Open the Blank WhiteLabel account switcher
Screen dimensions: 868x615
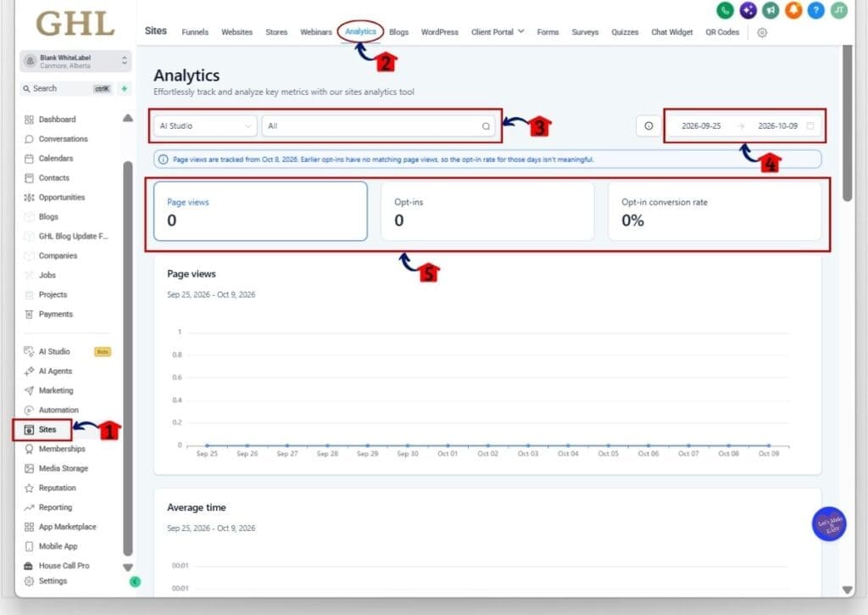tap(75, 61)
